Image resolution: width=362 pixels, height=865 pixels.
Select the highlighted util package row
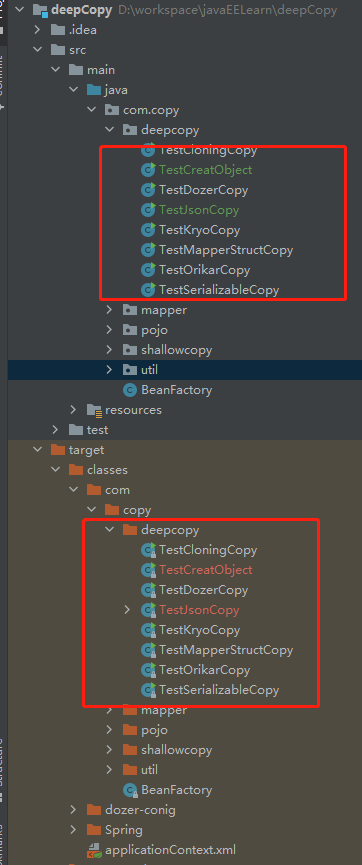coord(185,370)
